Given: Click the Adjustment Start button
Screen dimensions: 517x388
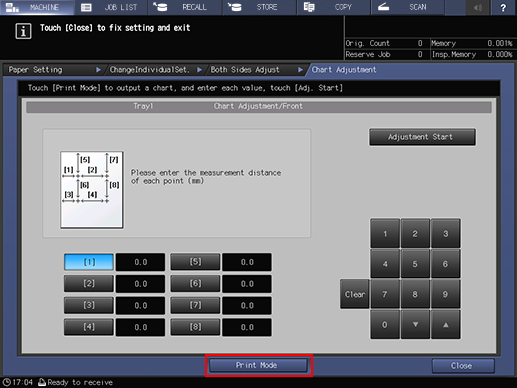Looking at the screenshot, I should click(422, 137).
